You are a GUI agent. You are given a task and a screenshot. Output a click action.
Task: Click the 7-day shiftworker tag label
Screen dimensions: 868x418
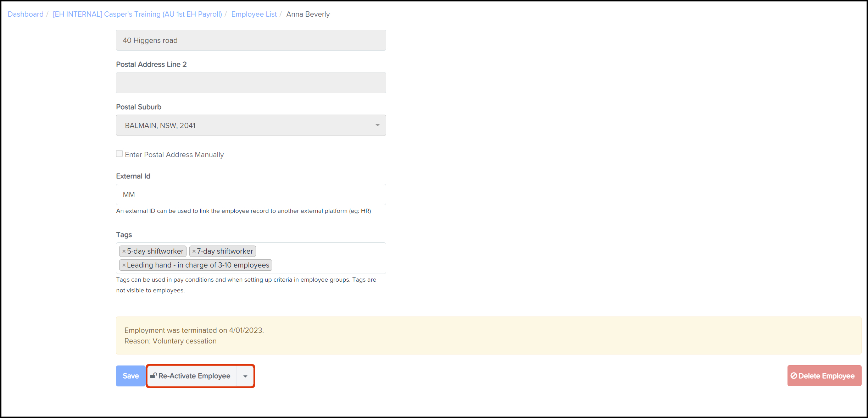point(225,251)
